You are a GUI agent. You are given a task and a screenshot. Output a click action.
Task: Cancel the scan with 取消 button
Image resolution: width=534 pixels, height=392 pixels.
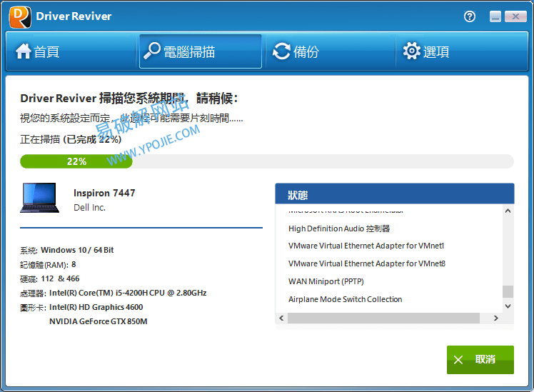(x=480, y=360)
